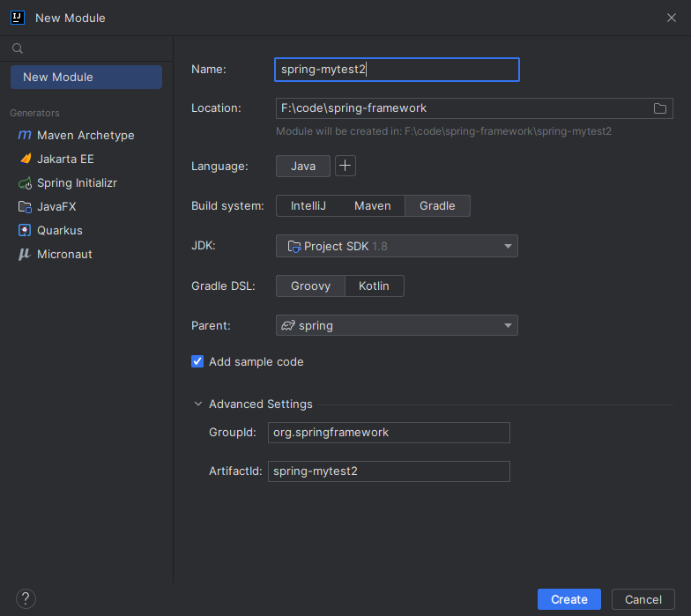The height and width of the screenshot is (616, 691).
Task: Focus the Name input field
Action: [x=397, y=70]
